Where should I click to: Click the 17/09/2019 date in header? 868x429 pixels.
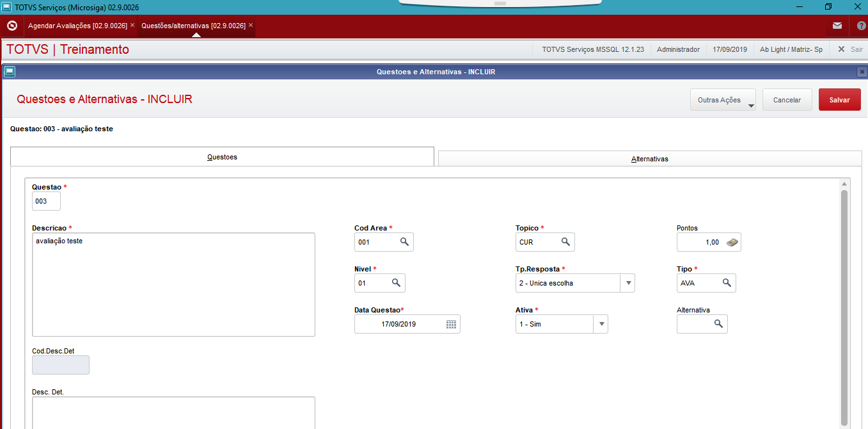pos(730,49)
